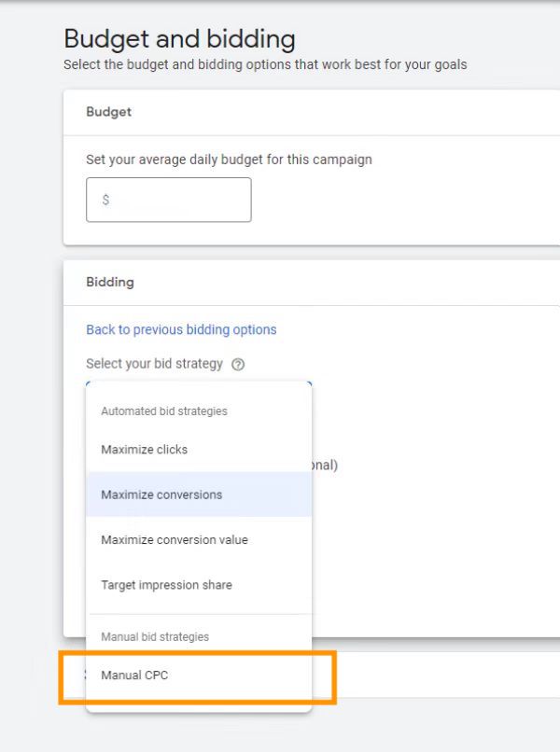560x752 pixels.
Task: Choose Manual CPC bid strategy
Action: (x=134, y=675)
